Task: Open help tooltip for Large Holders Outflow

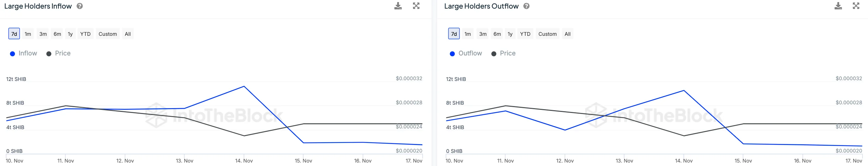Action: coord(526,6)
